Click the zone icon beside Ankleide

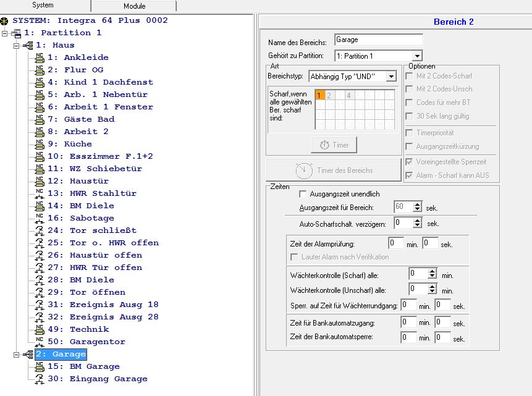pyautogui.click(x=40, y=57)
